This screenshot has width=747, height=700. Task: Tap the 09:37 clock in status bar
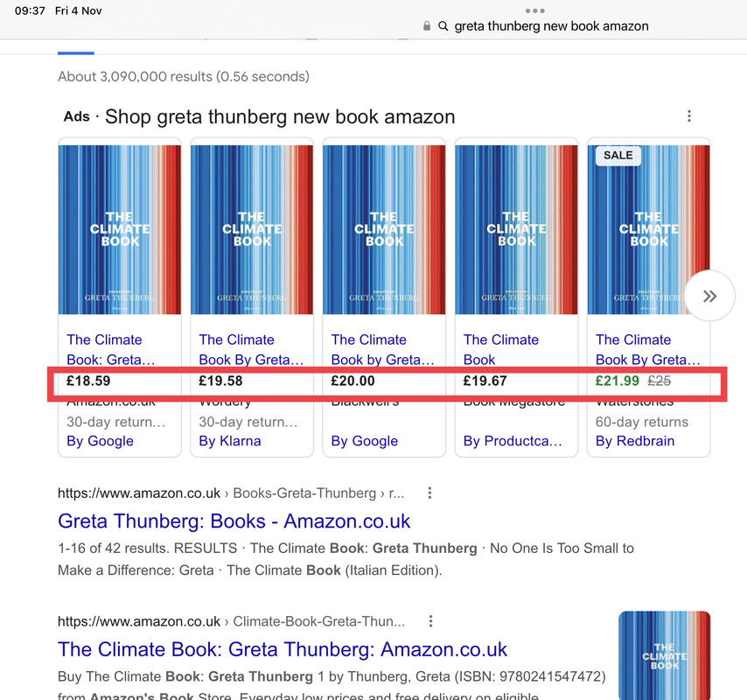pos(30,10)
